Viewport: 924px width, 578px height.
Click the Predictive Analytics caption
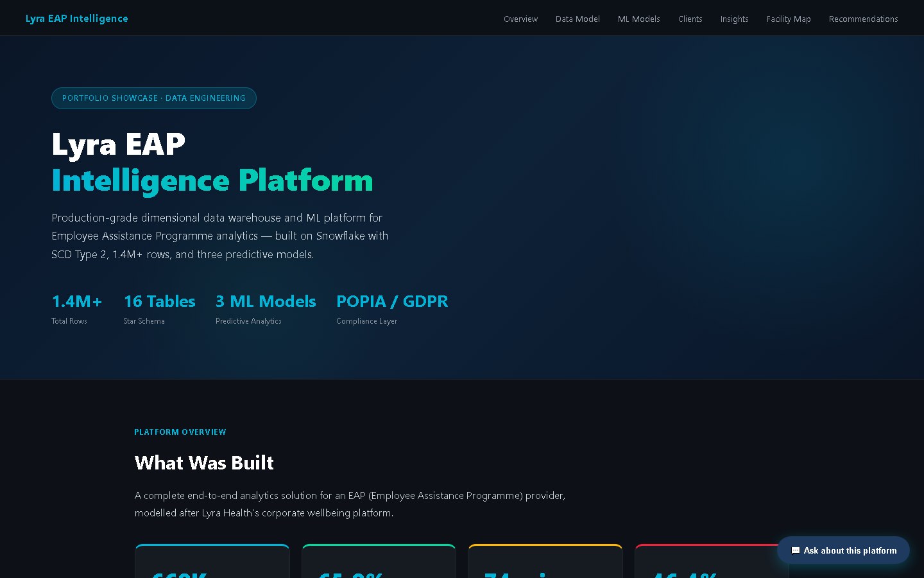(x=248, y=321)
